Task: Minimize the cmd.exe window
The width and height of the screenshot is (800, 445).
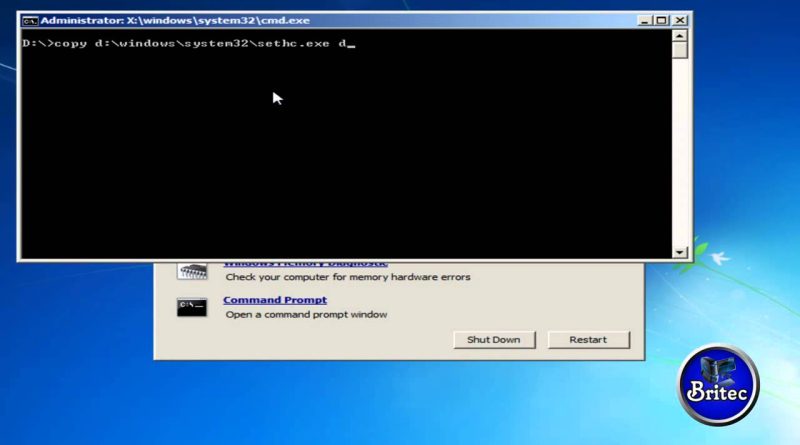Action: pos(644,20)
